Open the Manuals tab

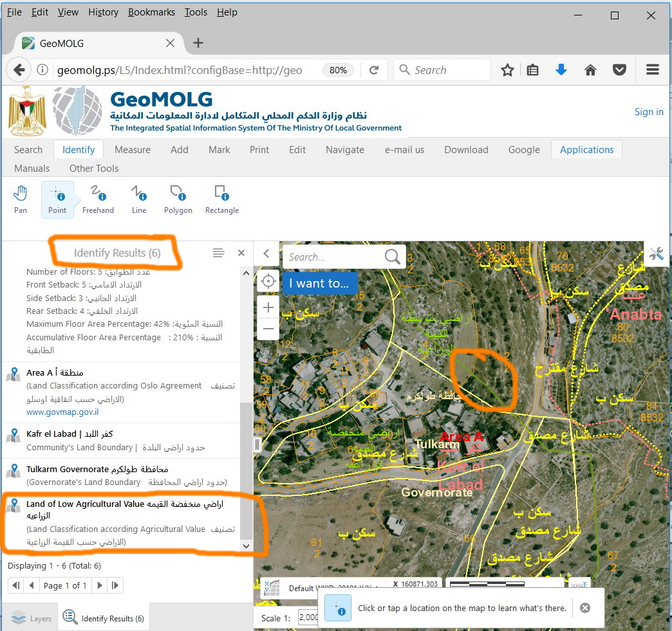coord(32,169)
